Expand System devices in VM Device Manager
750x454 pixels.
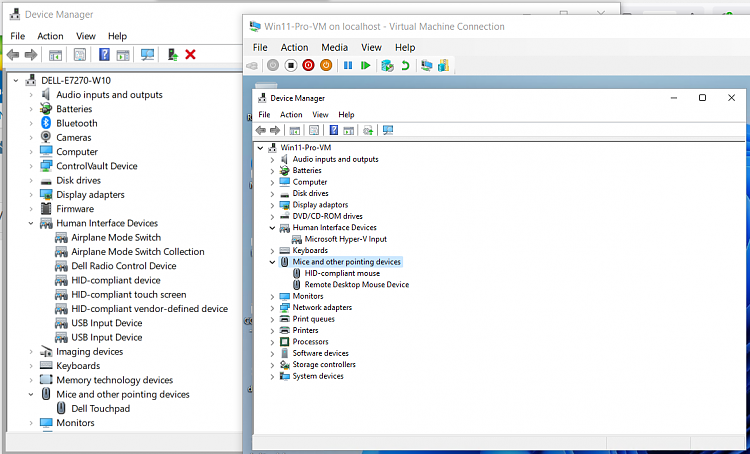click(272, 376)
